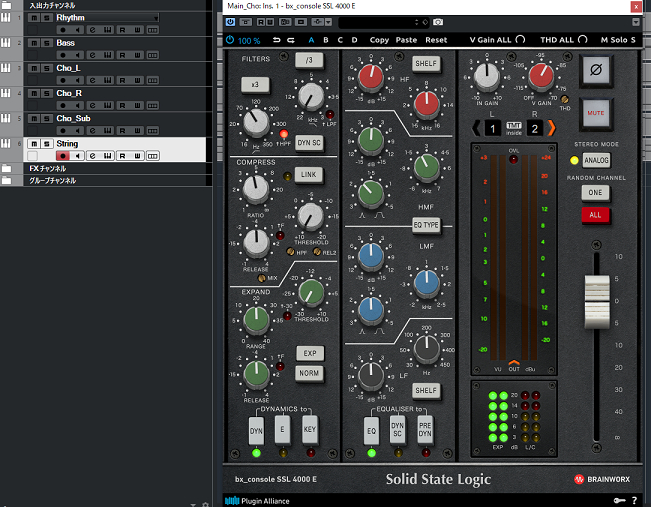
Task: Click the LF SHELF button
Action: pos(426,390)
